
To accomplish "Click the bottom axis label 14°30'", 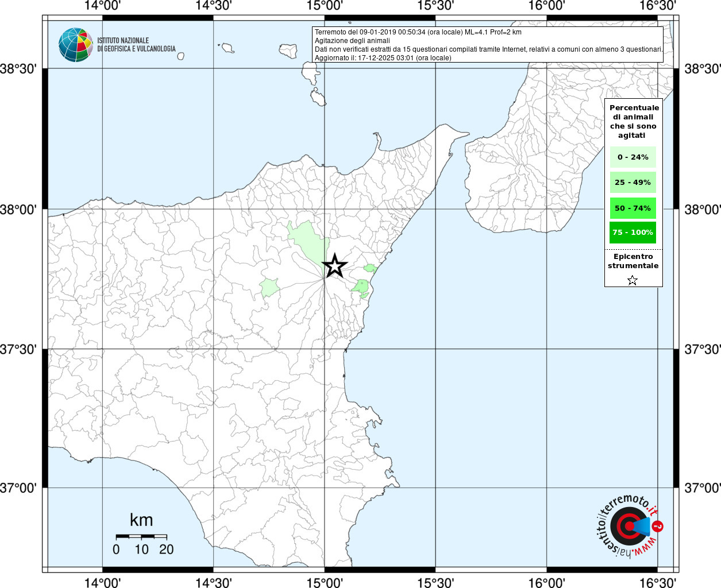I will [x=213, y=582].
